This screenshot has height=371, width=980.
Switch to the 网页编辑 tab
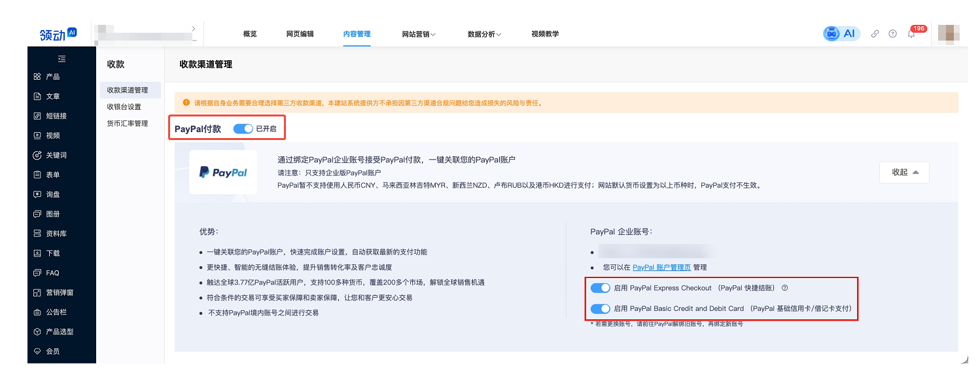(300, 34)
